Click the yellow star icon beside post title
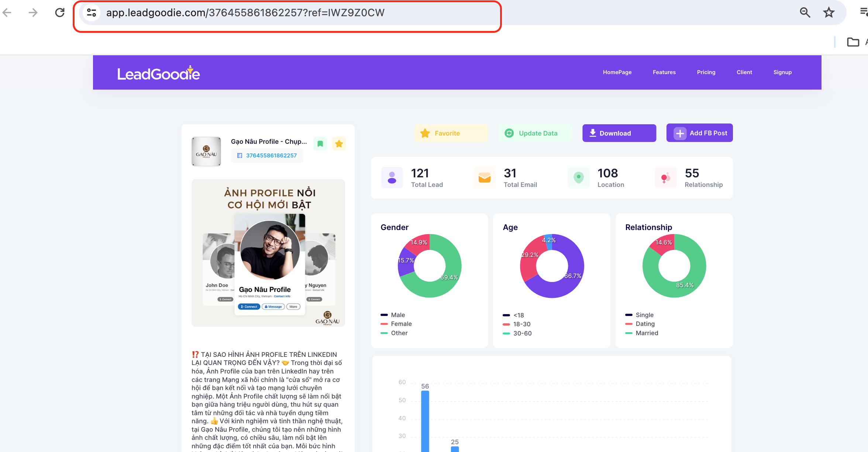868x452 pixels. coord(339,144)
